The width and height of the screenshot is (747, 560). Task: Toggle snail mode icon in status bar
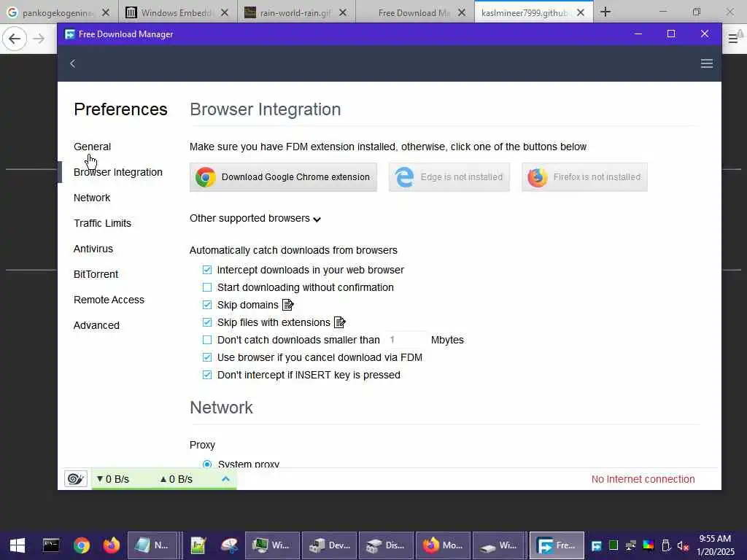pos(76,478)
